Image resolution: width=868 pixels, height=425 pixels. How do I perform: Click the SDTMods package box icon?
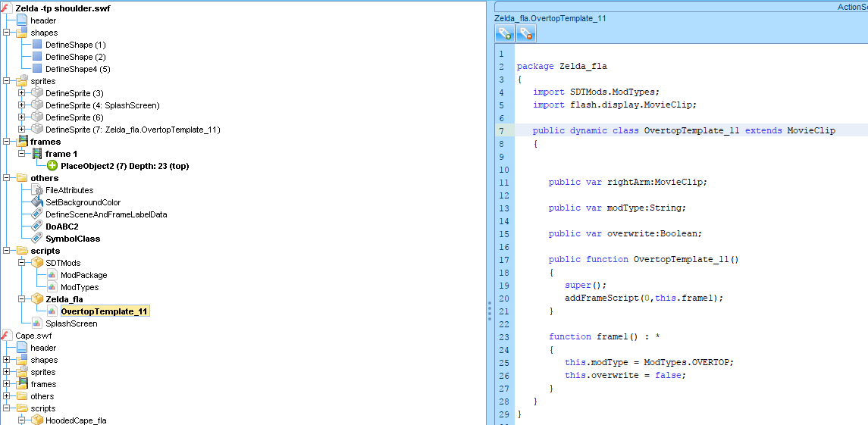pos(37,263)
